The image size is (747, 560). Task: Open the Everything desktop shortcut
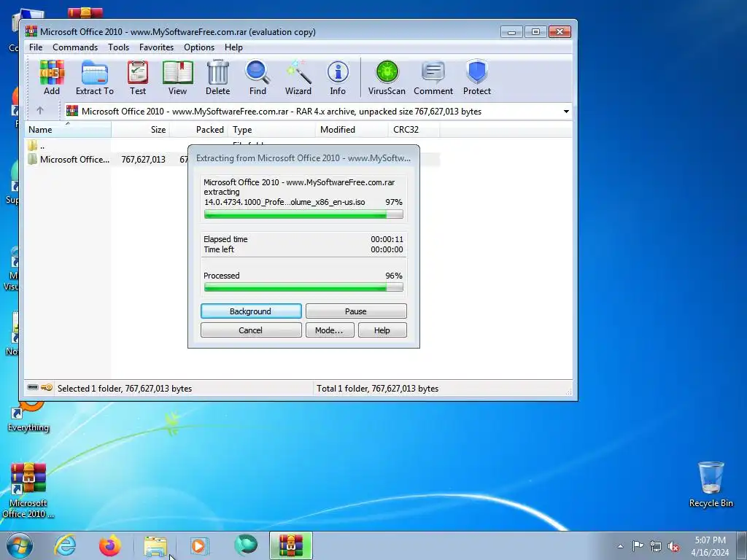(28, 416)
